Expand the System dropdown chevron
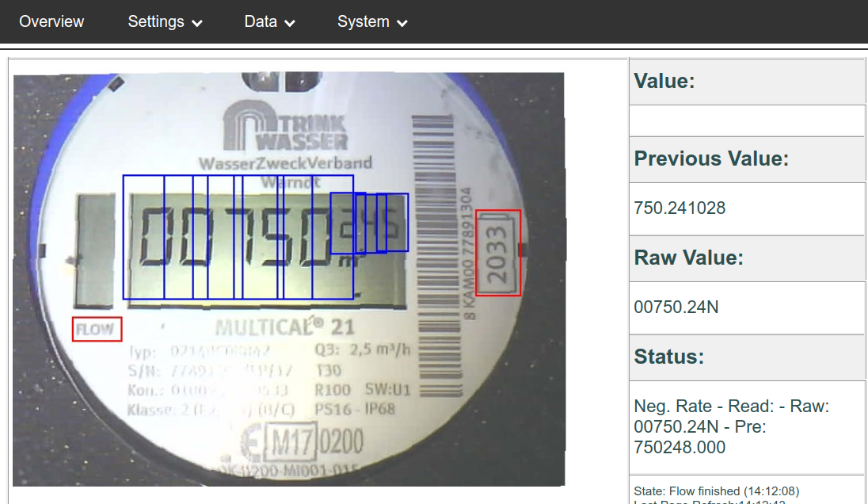868x504 pixels. 402,22
